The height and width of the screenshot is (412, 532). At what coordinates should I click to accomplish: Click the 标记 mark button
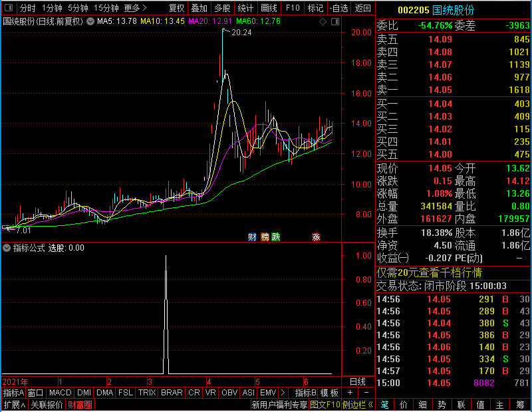(x=315, y=8)
